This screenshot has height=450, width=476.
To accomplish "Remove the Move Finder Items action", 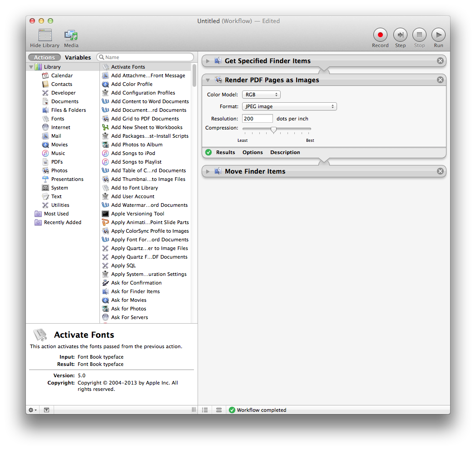I will click(440, 171).
